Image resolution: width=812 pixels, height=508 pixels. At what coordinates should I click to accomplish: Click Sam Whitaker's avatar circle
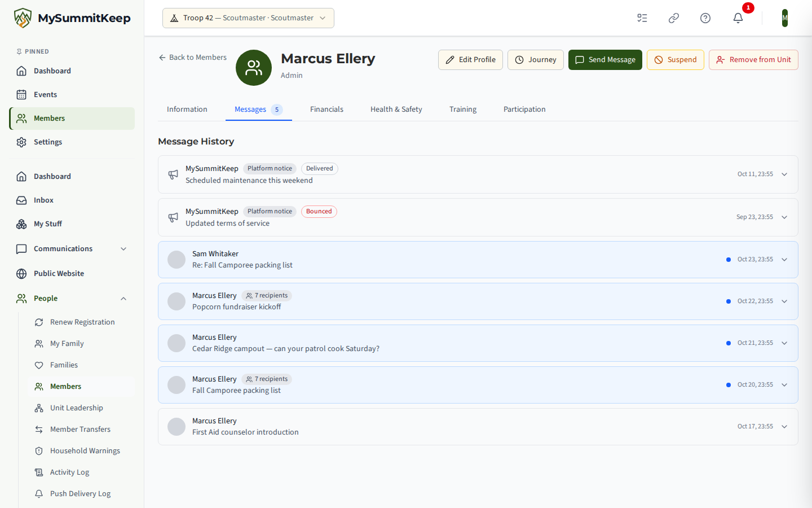coord(176,260)
